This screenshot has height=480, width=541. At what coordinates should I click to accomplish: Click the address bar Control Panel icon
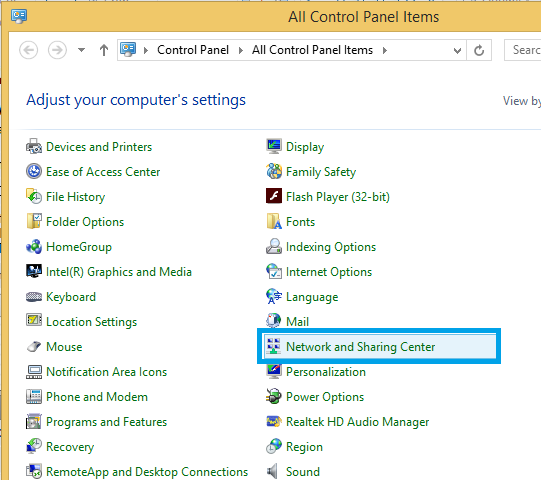click(128, 50)
